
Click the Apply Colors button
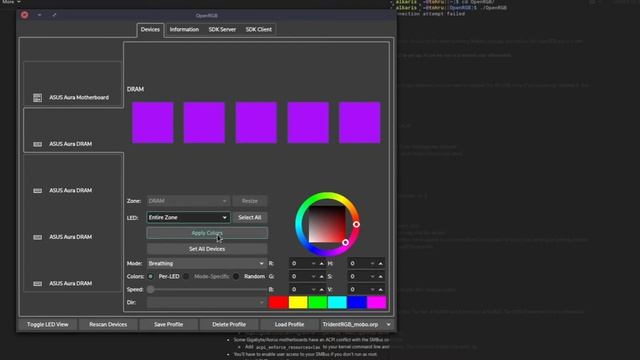coord(207,233)
